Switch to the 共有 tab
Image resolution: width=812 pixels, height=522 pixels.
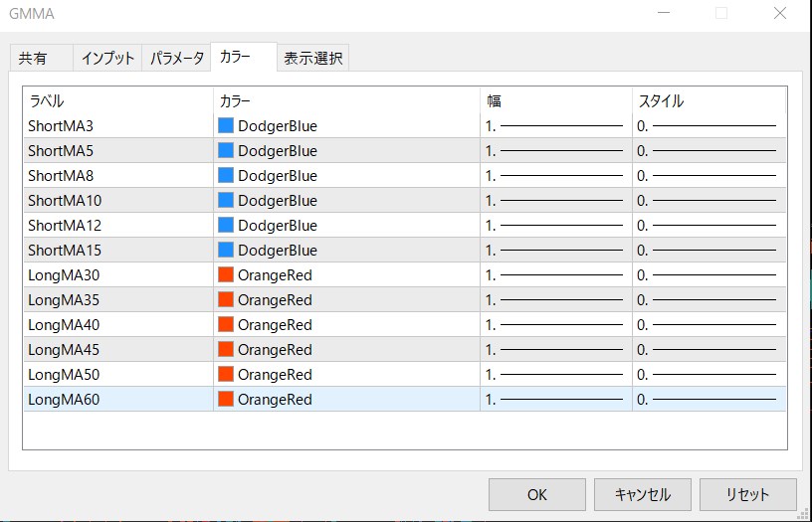[x=42, y=58]
